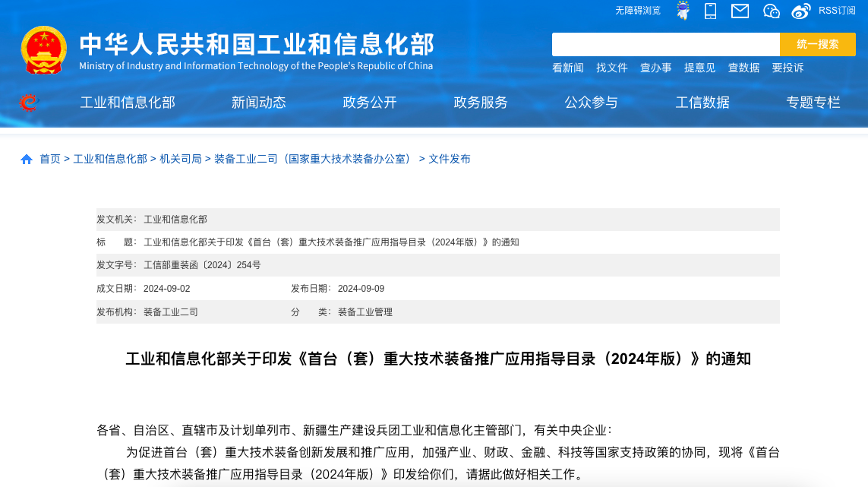Open the 工业和信息化部 navigation menu
The image size is (868, 487).
click(x=128, y=103)
